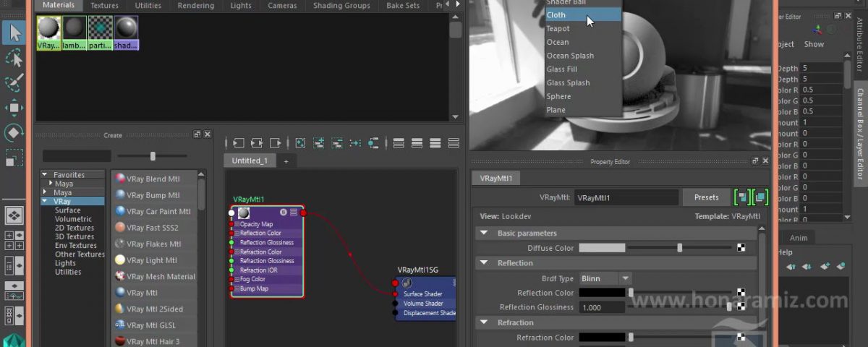Float the Create panel with dock icon
868x347 pixels.
click(197, 134)
